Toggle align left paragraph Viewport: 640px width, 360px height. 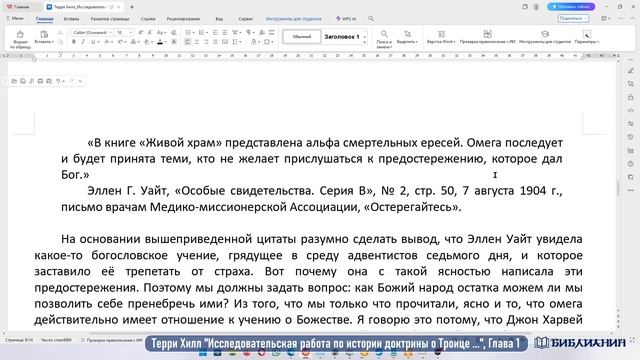click(x=188, y=42)
